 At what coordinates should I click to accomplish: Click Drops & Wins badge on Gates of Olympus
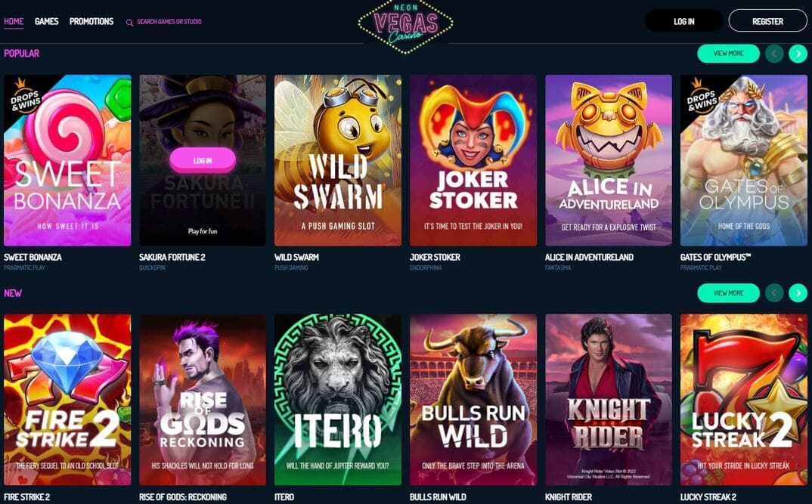click(700, 95)
